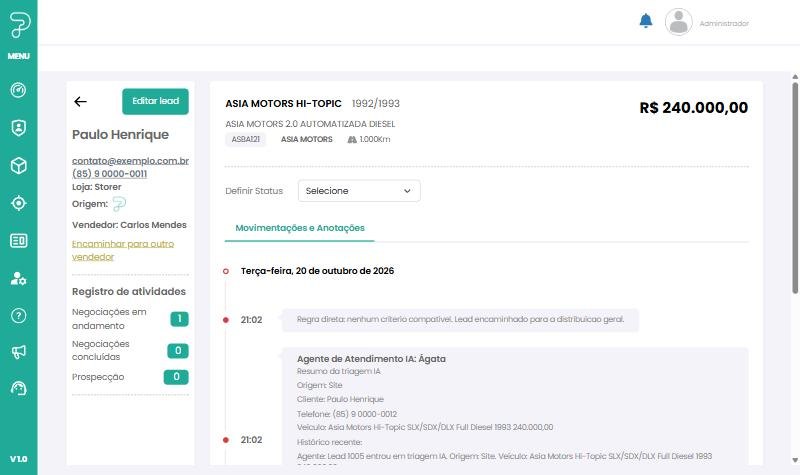Click the road icon beside 1.000Km

pos(352,139)
